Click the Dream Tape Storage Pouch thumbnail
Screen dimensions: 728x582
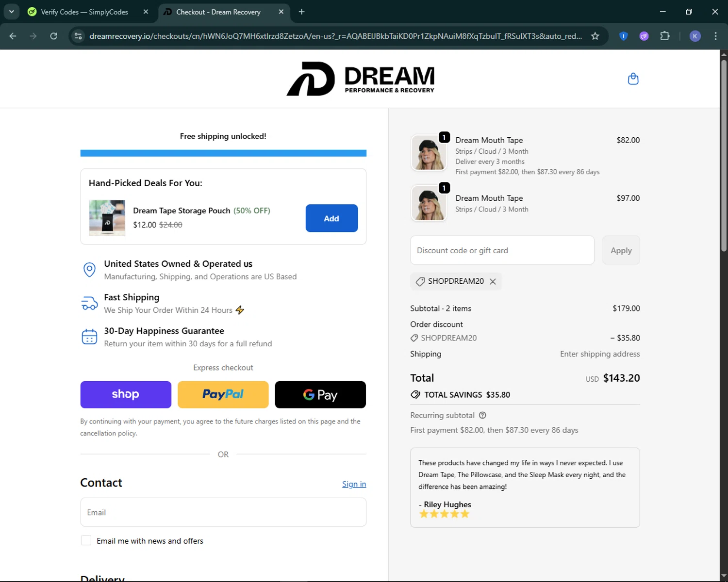click(x=107, y=218)
